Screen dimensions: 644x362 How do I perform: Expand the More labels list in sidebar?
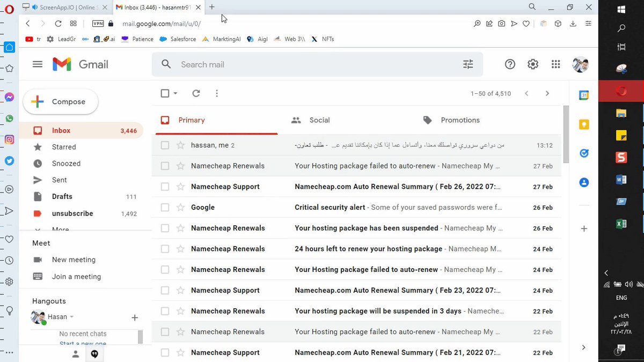coord(60,230)
